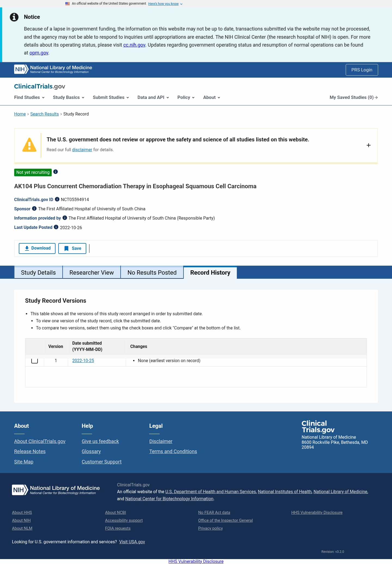This screenshot has width=392, height=564.
Task: Click the Notice info circle icon
Action: pos(14,17)
